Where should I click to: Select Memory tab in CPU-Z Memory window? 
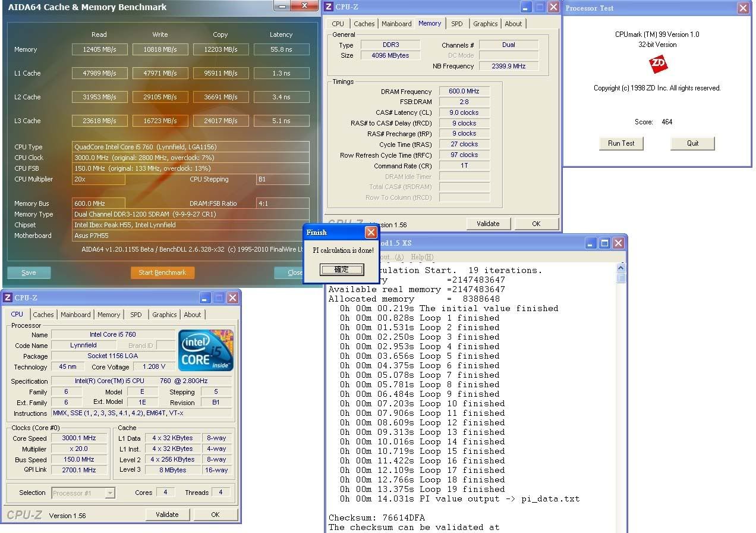click(x=430, y=23)
